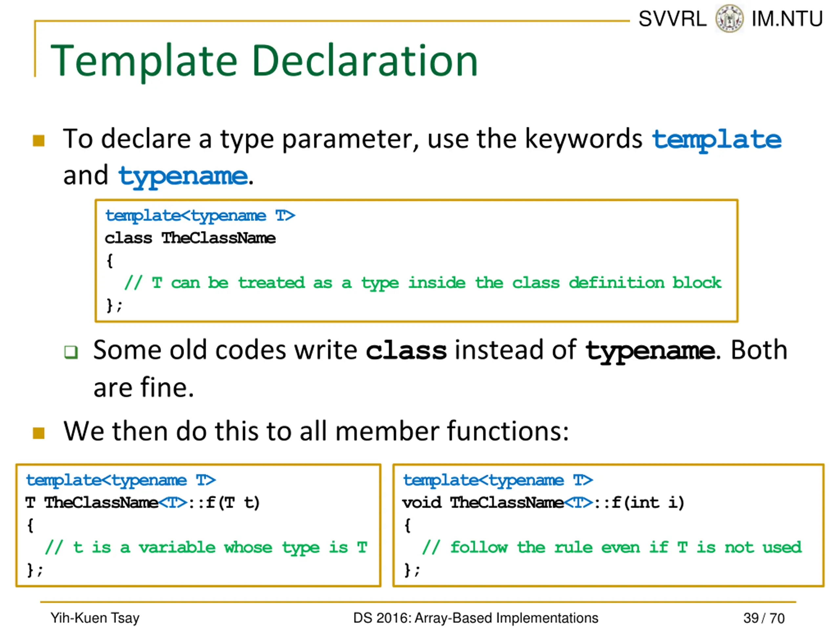The height and width of the screenshot is (630, 840).
Task: Click the hollow green square sub-bullet
Action: click(x=71, y=352)
